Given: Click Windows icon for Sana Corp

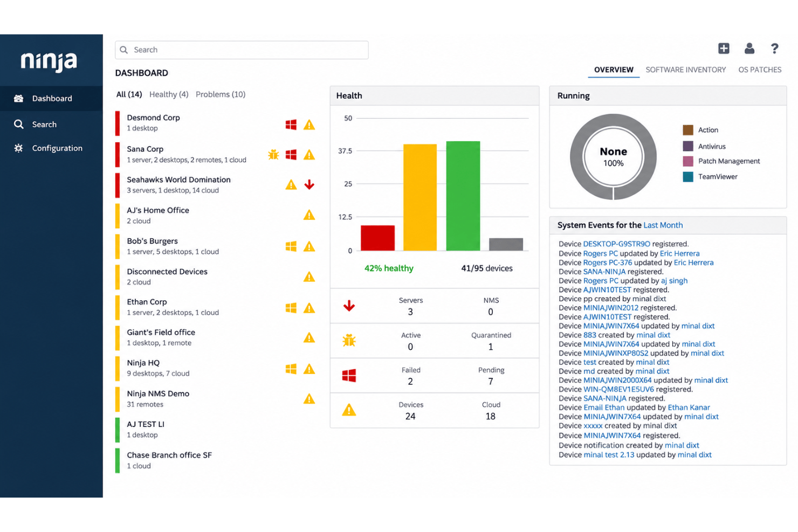Looking at the screenshot, I should (x=291, y=155).
